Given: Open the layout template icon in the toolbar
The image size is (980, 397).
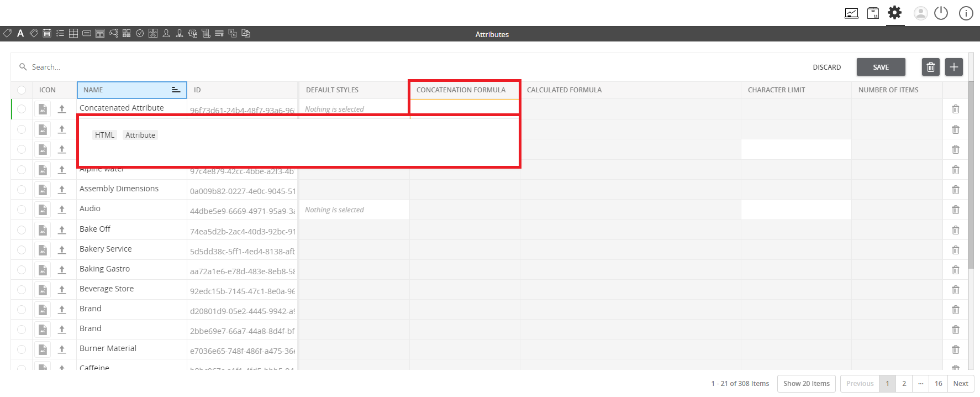Looking at the screenshot, I should pos(100,33).
